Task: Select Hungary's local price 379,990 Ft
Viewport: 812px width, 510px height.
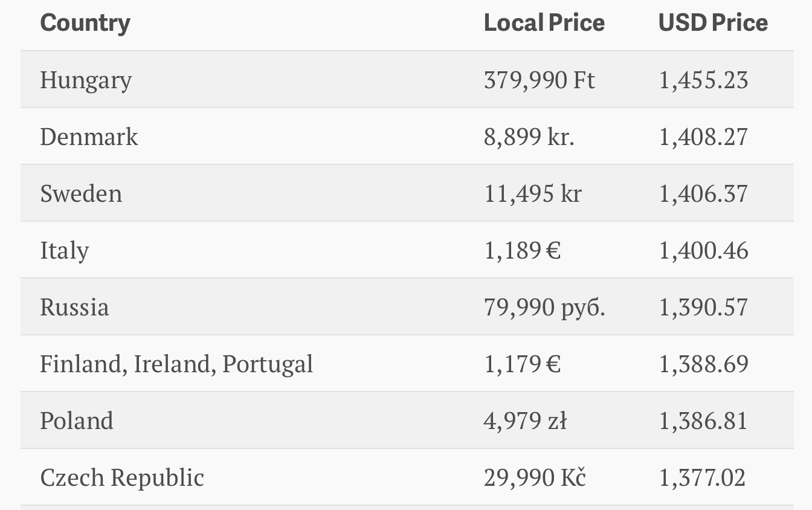Action: (x=540, y=80)
